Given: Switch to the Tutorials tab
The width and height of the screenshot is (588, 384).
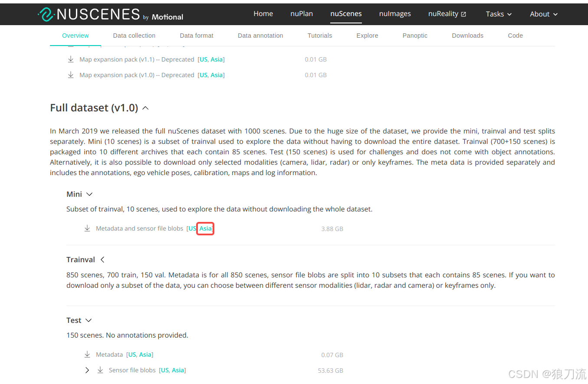Looking at the screenshot, I should pos(320,36).
